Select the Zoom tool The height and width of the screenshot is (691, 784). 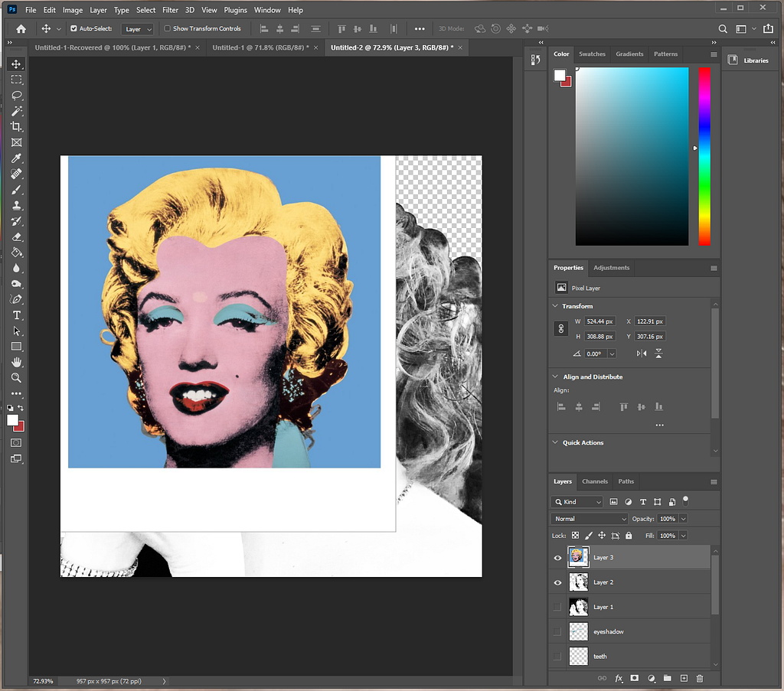coord(17,378)
